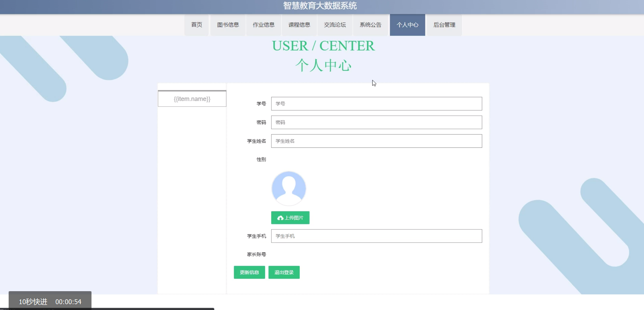This screenshot has width=644, height=310.
Task: Click the 退出登录 button
Action: 284,272
